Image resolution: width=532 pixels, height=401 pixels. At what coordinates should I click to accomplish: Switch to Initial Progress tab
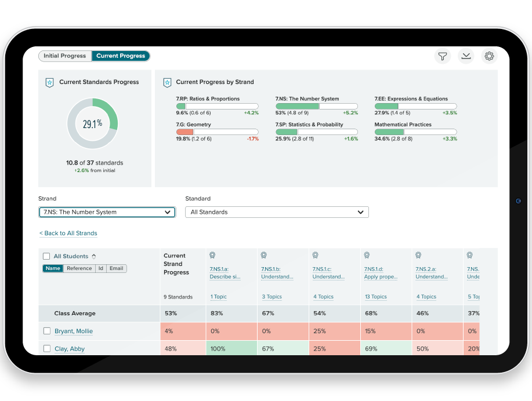click(65, 56)
